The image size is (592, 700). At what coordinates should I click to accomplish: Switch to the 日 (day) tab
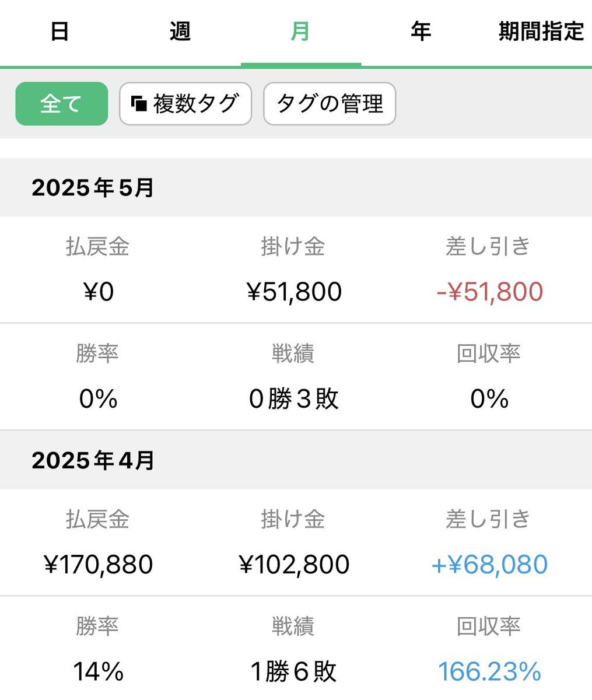coord(60,32)
